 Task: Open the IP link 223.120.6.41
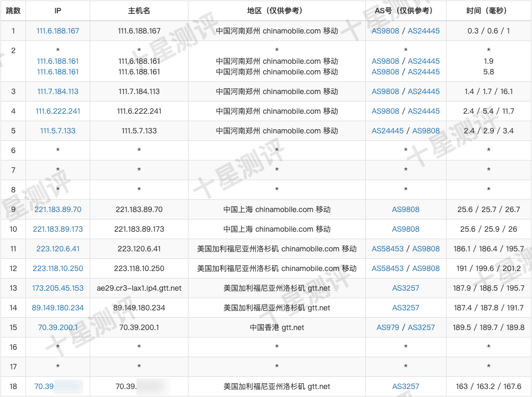[x=58, y=249]
